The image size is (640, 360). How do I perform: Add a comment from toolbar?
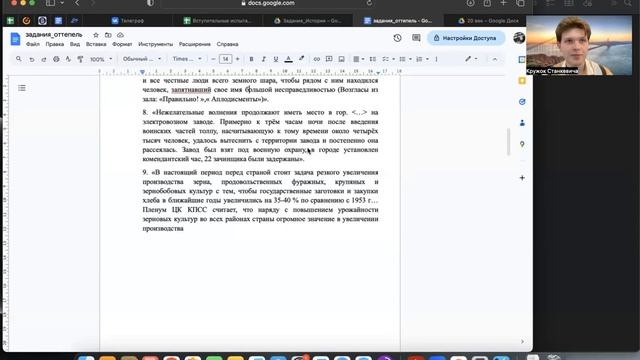(329, 59)
